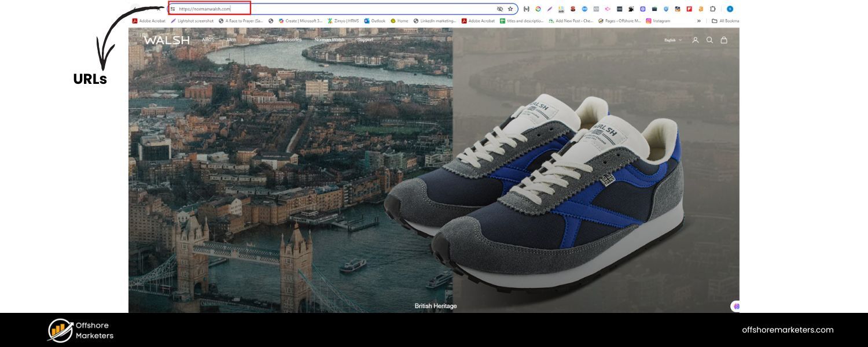The height and width of the screenshot is (347, 868).
Task: Click the search magnifier icon on site header
Action: tap(709, 40)
